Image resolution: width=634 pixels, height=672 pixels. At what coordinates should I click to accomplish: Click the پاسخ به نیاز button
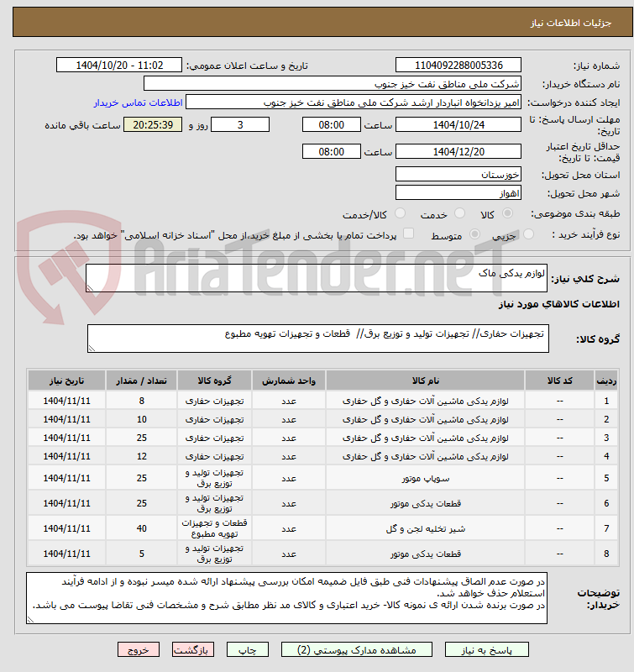coord(487,649)
